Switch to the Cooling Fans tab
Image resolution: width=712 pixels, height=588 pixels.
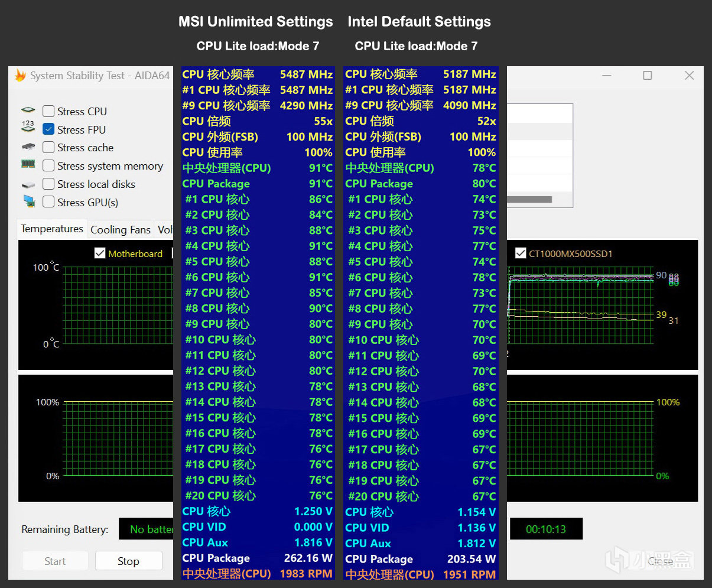click(121, 230)
